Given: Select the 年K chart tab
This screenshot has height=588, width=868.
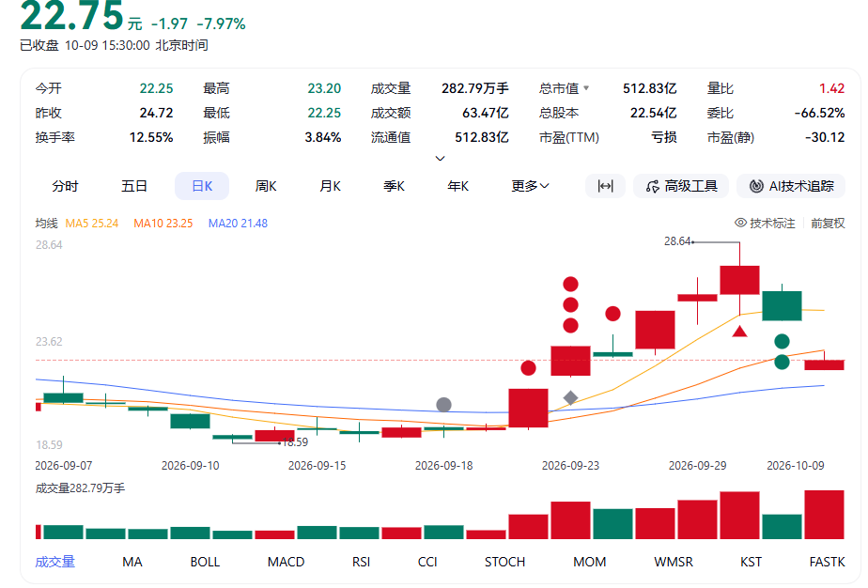Looking at the screenshot, I should tap(458, 186).
